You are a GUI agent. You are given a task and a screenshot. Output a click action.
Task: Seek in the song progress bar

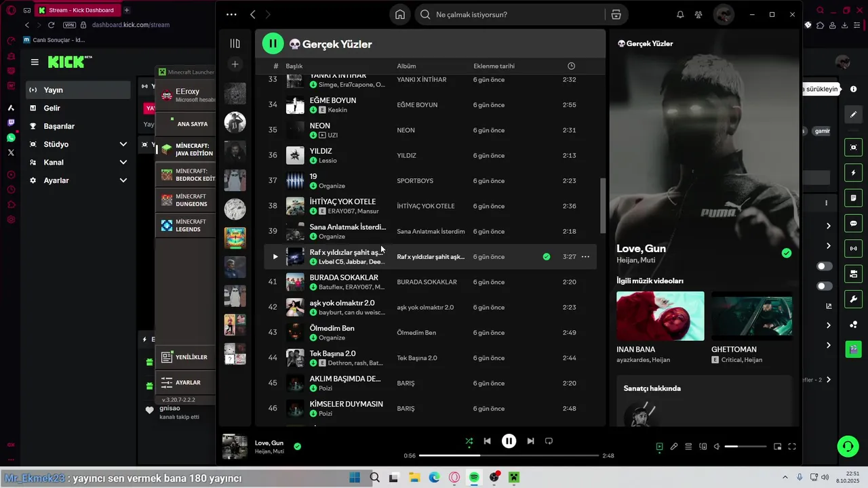[509, 455]
